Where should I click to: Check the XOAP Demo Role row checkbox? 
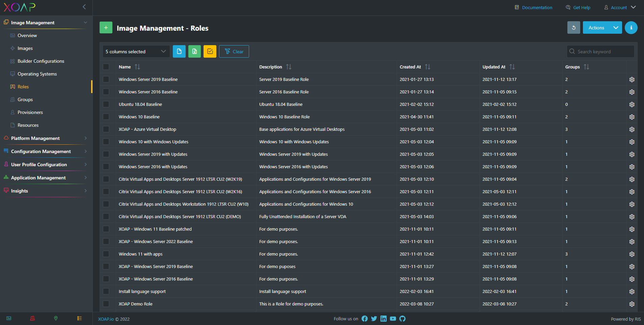coord(106,304)
